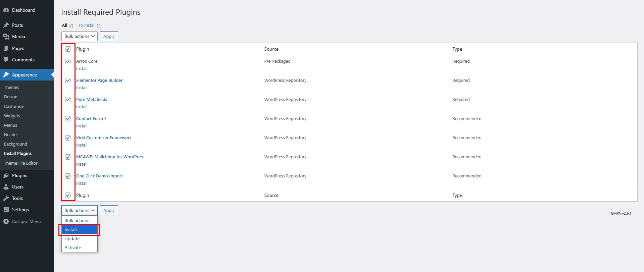Uncheck the Pure Metafields checkbox

[68, 100]
